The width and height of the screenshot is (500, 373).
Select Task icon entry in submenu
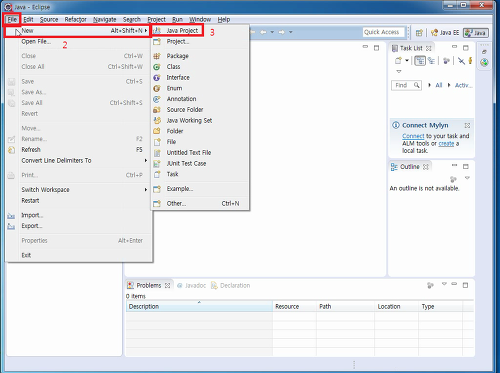(x=200, y=174)
